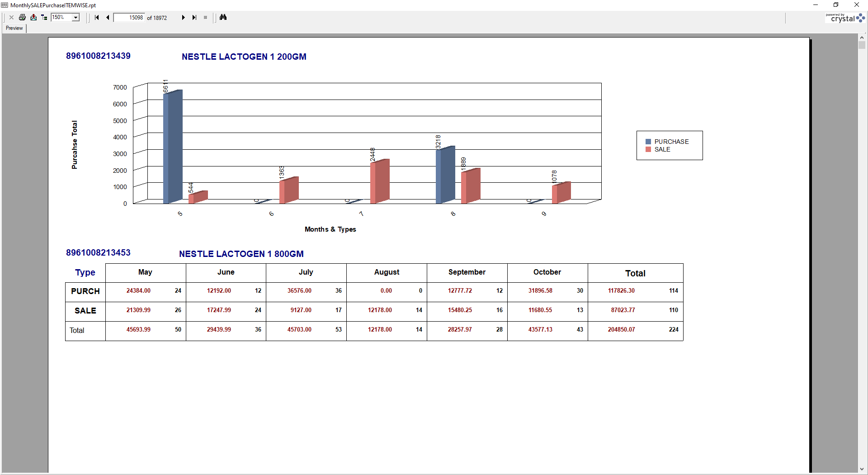Click the May purchase amount 24384.00
The width and height of the screenshot is (868, 475).
coord(138,291)
